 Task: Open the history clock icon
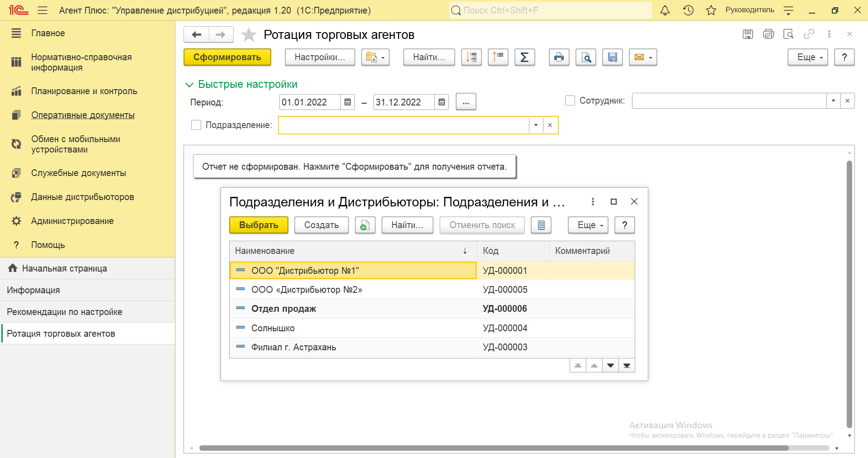[688, 10]
